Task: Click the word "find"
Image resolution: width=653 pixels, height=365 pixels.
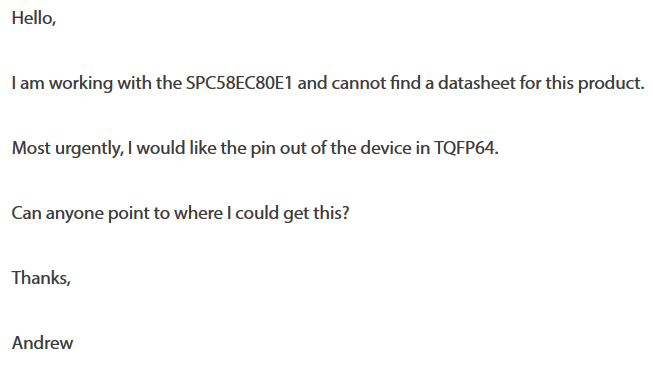Action: click(406, 83)
